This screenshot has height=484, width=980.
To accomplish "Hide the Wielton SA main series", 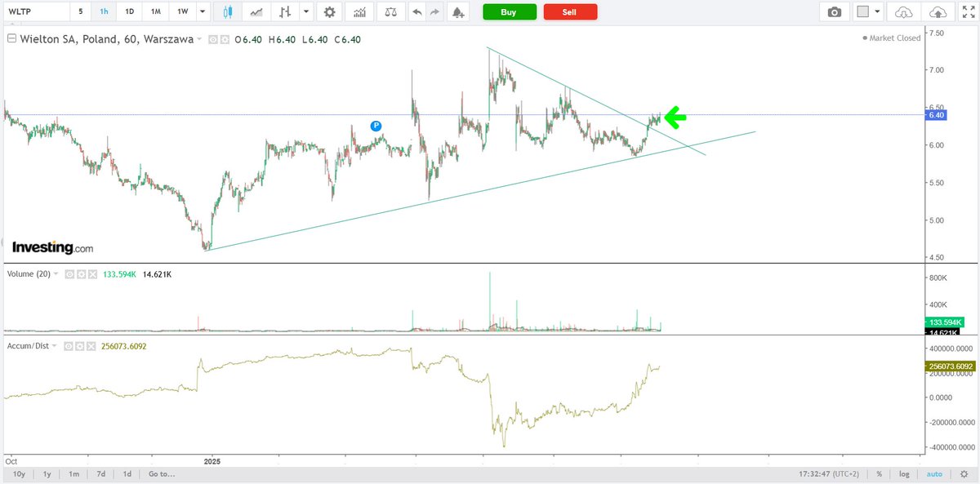I will pos(213,39).
